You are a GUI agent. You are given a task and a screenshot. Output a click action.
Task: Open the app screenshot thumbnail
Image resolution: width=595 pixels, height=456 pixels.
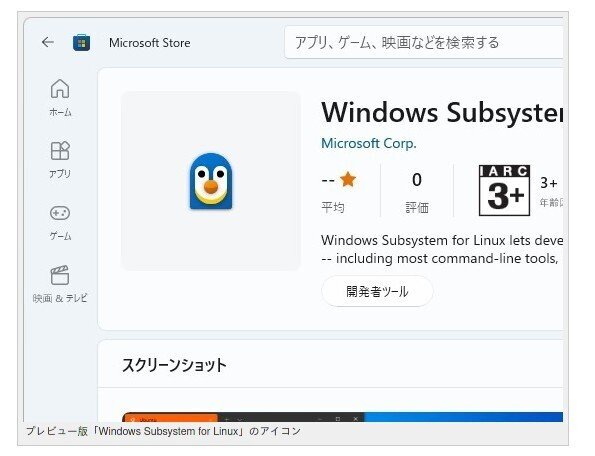342,417
